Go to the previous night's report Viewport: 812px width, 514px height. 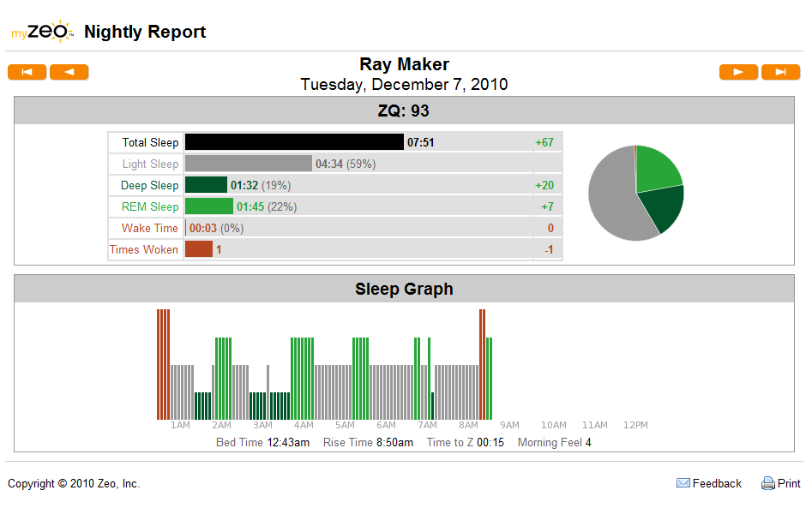pyautogui.click(x=69, y=72)
